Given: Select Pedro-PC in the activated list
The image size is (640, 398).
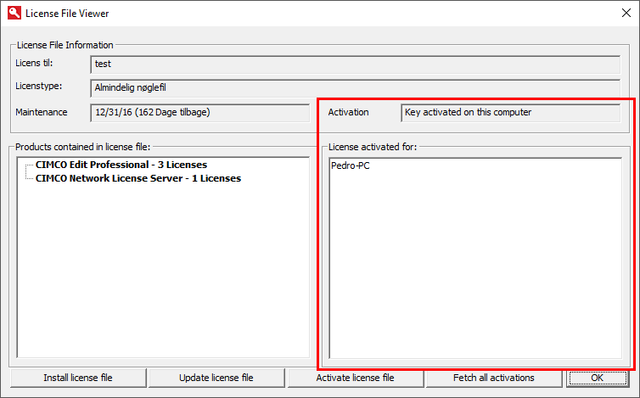Looking at the screenshot, I should coord(350,166).
